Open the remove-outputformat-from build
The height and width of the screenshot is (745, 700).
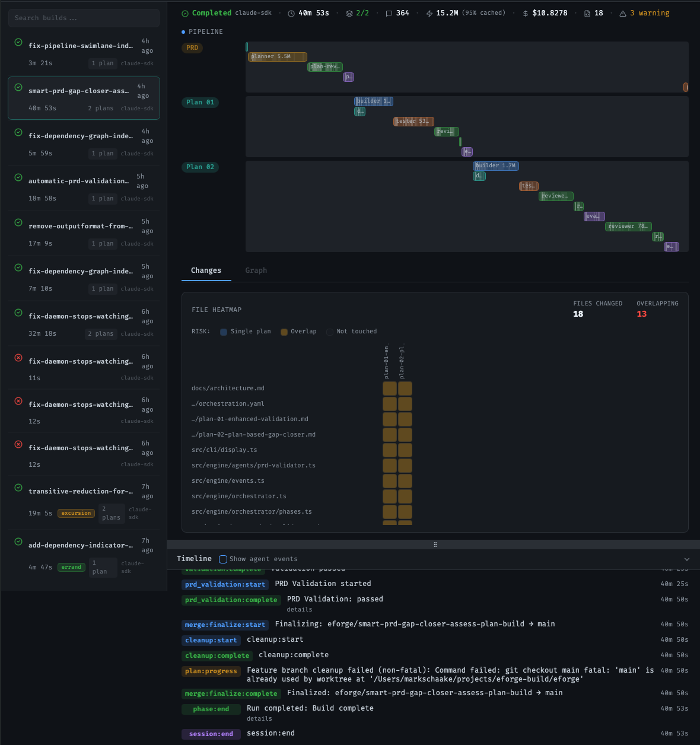tap(84, 233)
